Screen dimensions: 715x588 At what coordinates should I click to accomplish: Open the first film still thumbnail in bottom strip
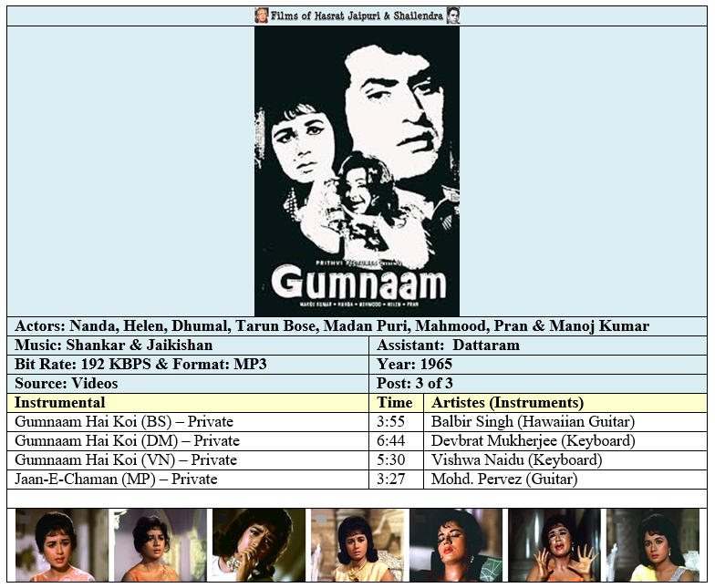pyautogui.click(x=62, y=545)
